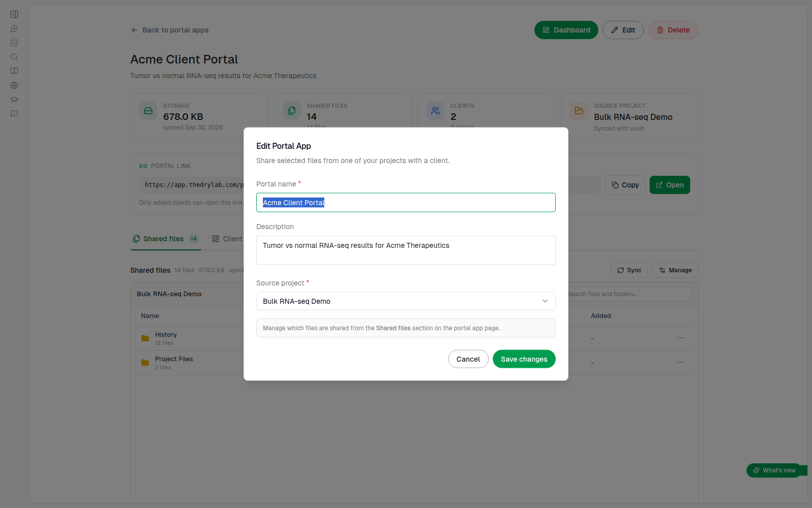Toggle the sidebar panel icon
This screenshot has height=508, width=812.
pyautogui.click(x=14, y=14)
